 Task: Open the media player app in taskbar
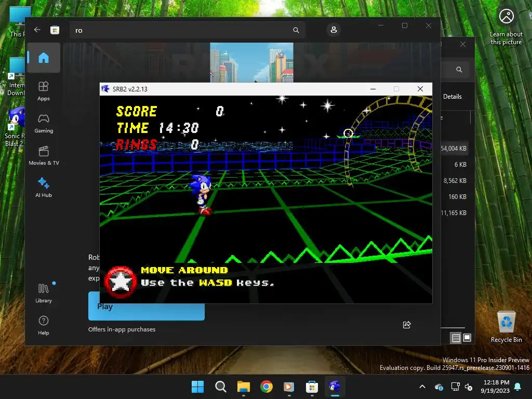[289, 387]
